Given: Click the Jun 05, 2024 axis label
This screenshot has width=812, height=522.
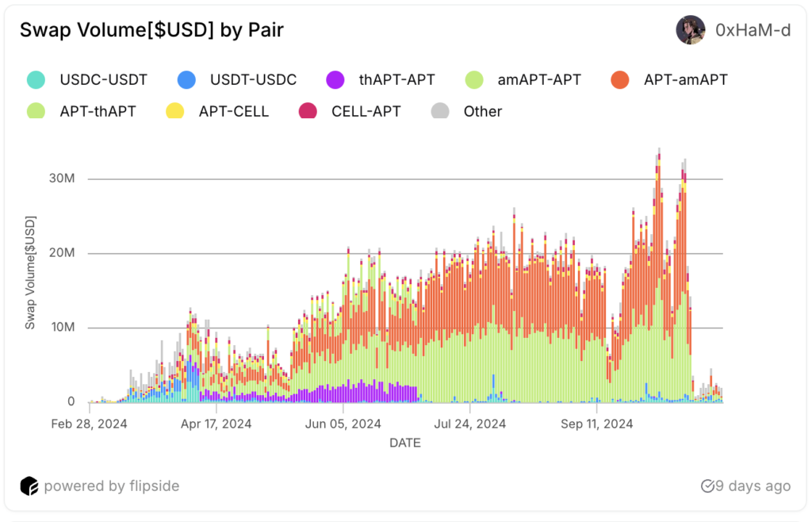Looking at the screenshot, I should [x=343, y=424].
